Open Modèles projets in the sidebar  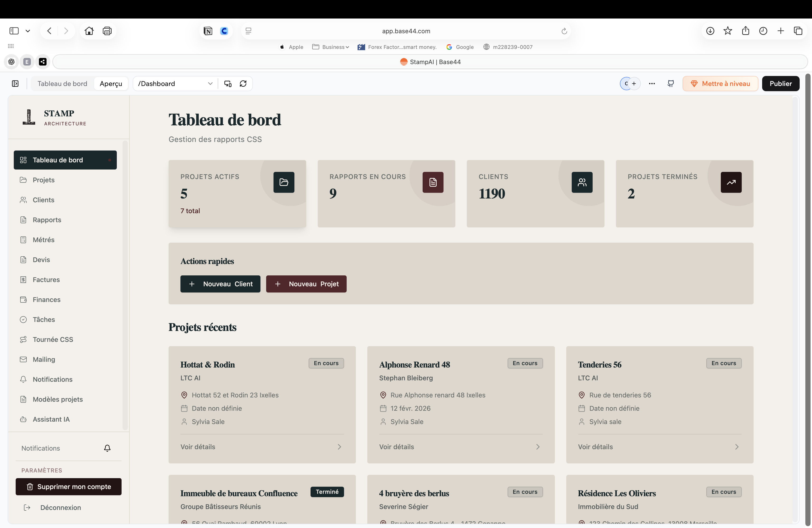65,399
